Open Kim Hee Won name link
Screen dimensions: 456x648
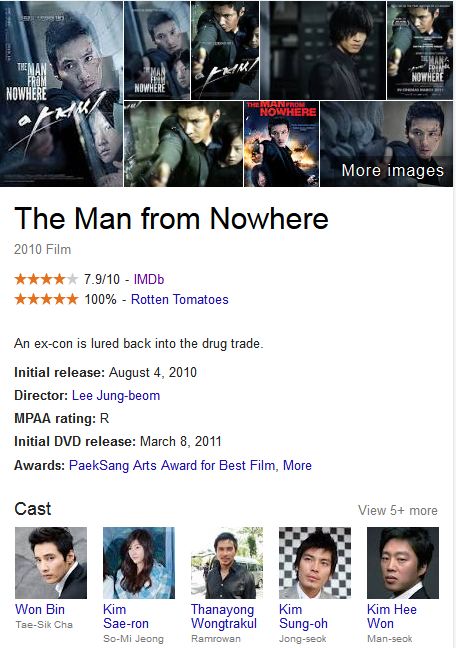pyautogui.click(x=392, y=616)
